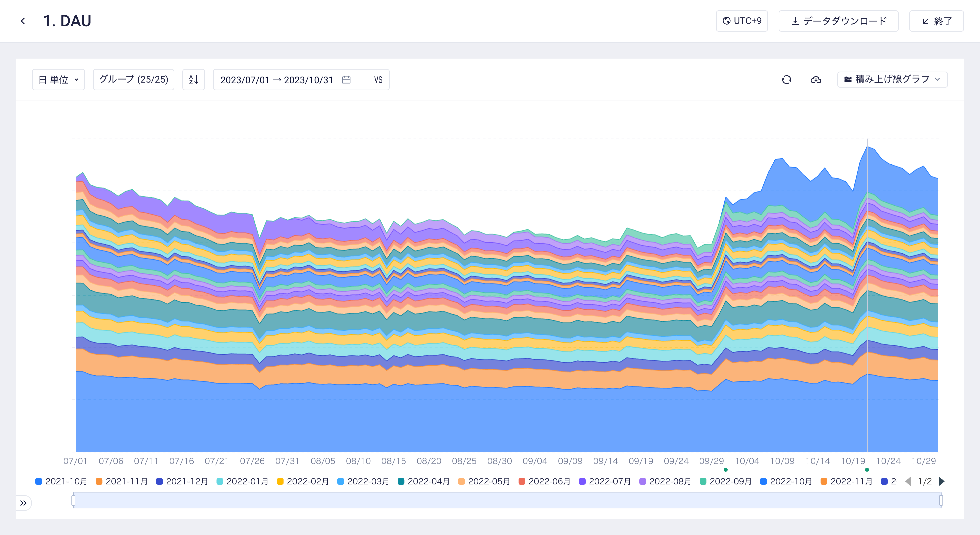Toggle the 2022-04月 legend series
Screen dimensions: 980x535
click(423, 481)
